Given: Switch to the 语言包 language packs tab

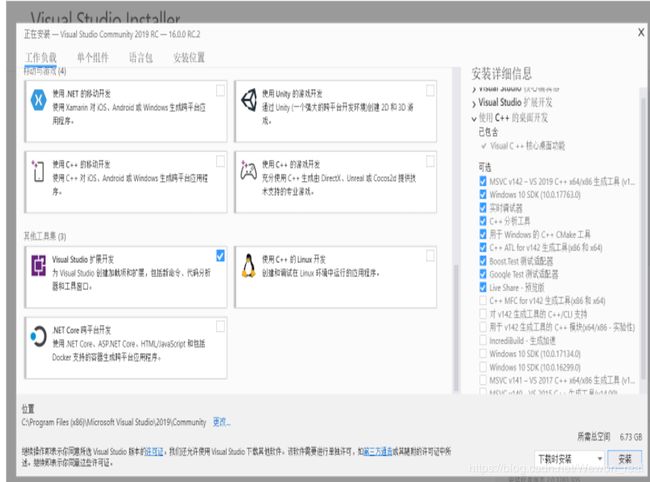Looking at the screenshot, I should [x=141, y=57].
